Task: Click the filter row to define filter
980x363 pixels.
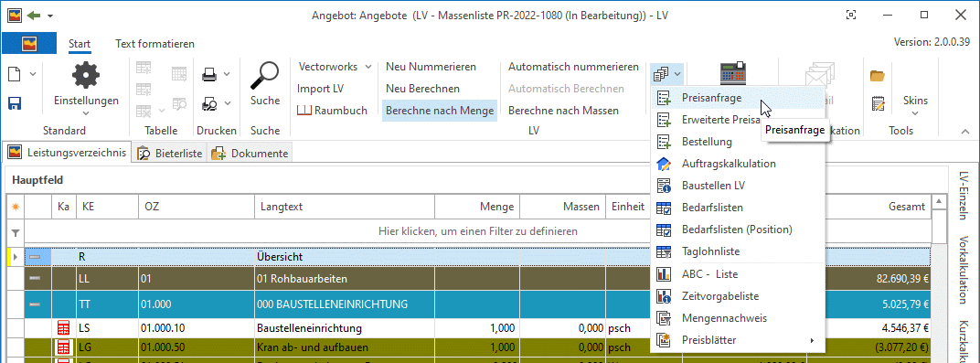Action: [477, 231]
